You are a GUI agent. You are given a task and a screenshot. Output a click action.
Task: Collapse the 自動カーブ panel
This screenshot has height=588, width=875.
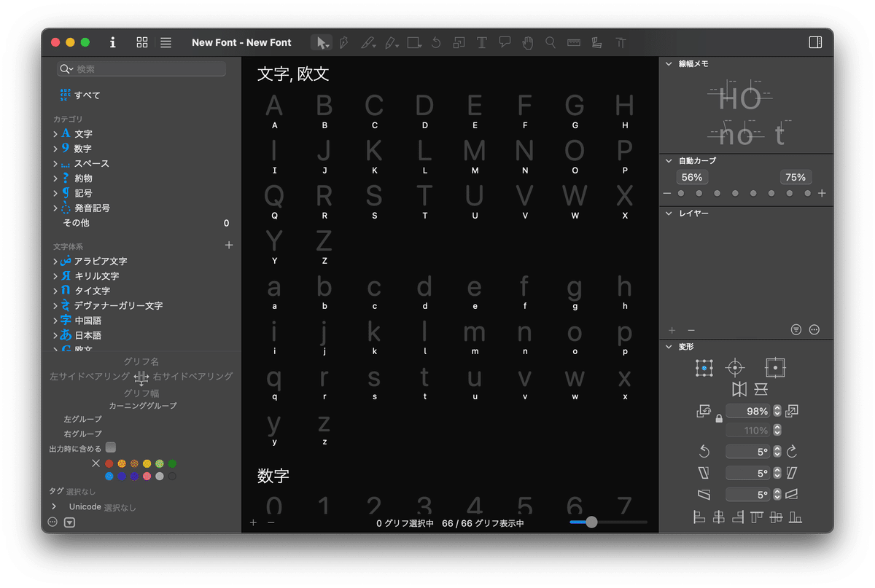[669, 160]
